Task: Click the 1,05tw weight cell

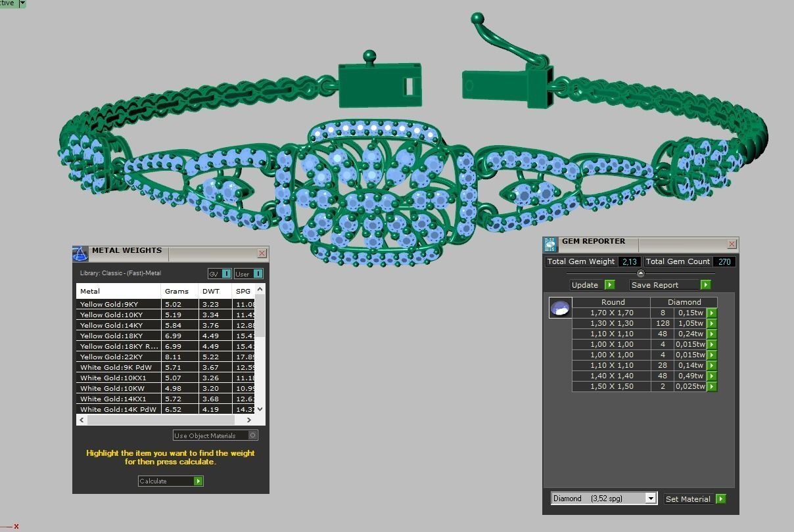Action: 691,324
